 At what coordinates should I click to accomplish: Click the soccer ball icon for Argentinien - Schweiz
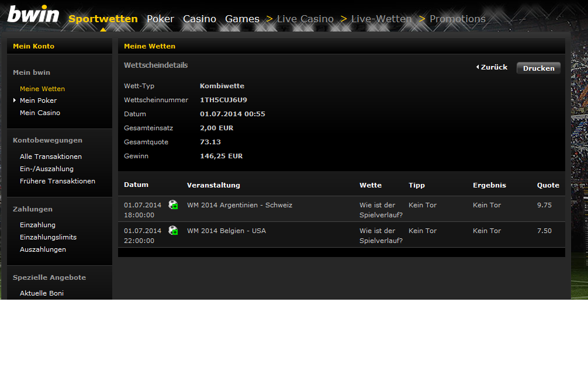pos(173,204)
